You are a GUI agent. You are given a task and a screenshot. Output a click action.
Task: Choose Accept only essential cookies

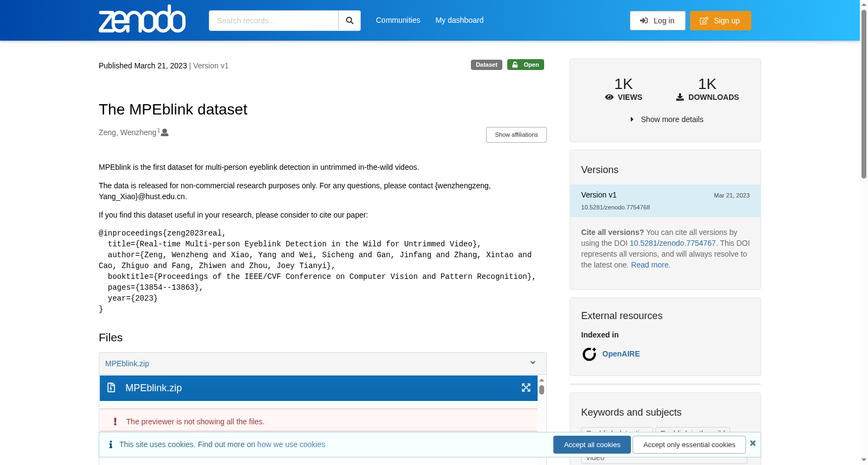tap(689, 444)
